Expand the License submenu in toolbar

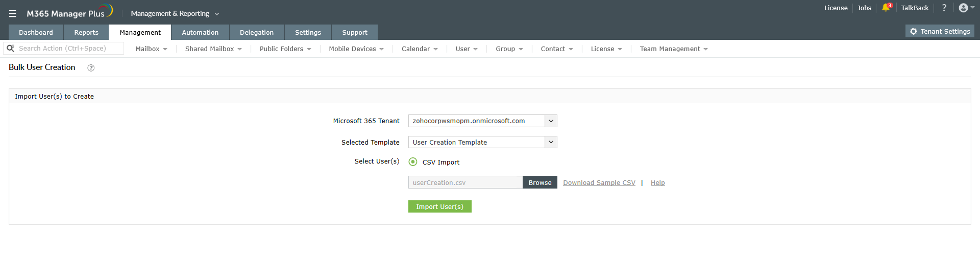click(606, 49)
